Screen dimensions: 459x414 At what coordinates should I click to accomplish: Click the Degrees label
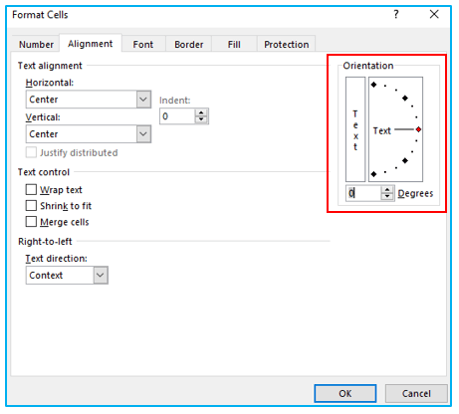(x=415, y=193)
